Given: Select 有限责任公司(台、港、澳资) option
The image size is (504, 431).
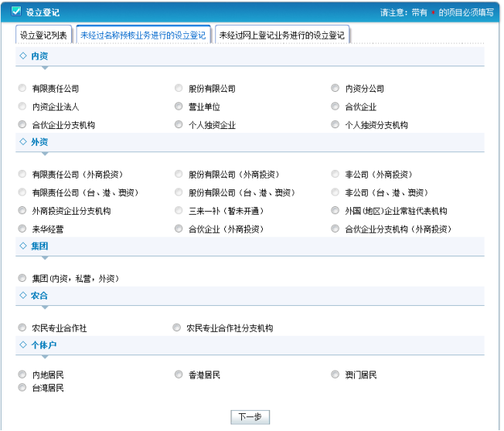Looking at the screenshot, I should coord(22,192).
